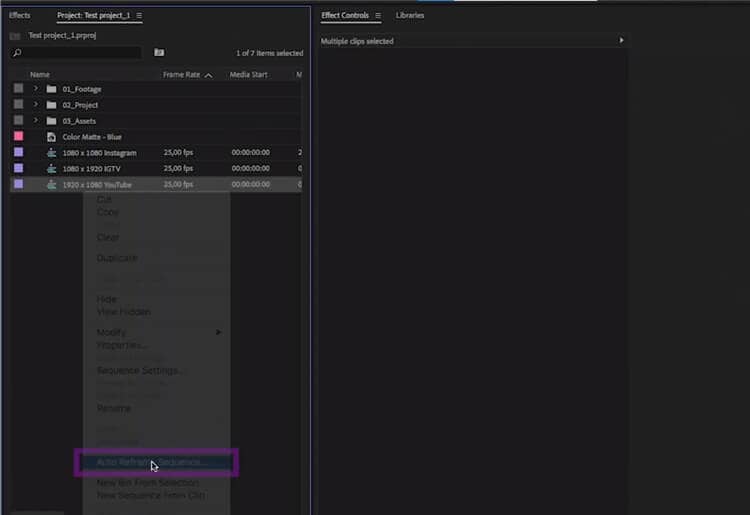Switch to the Effect Controls tab
The height and width of the screenshot is (515, 750).
(x=345, y=15)
